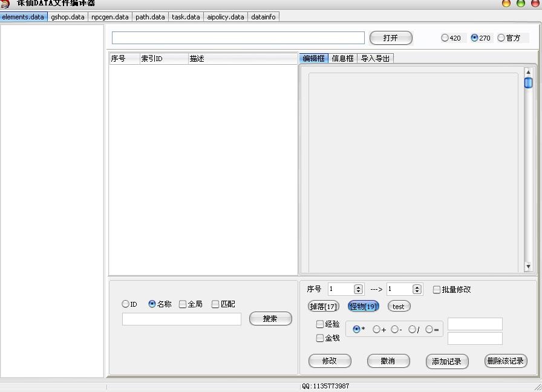The width and height of the screenshot is (542, 392).
Task: Select the 掉落[17] (Drops) button
Action: [323, 306]
